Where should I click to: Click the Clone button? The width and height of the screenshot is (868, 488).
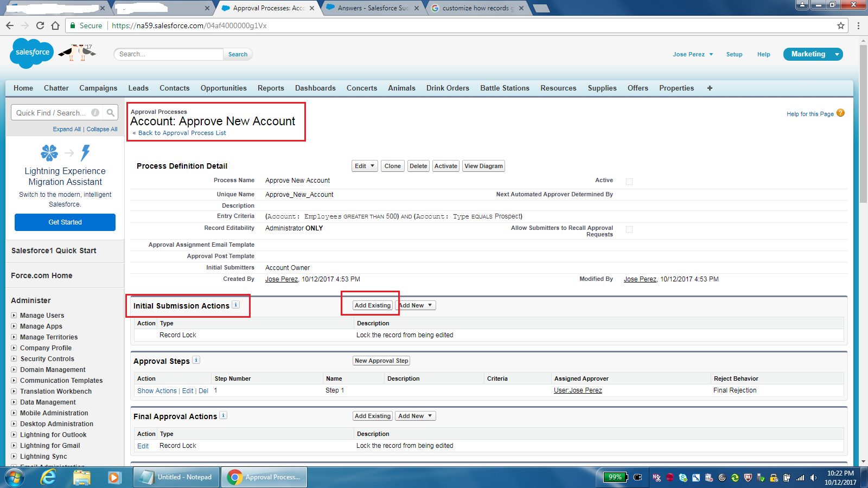[393, 166]
